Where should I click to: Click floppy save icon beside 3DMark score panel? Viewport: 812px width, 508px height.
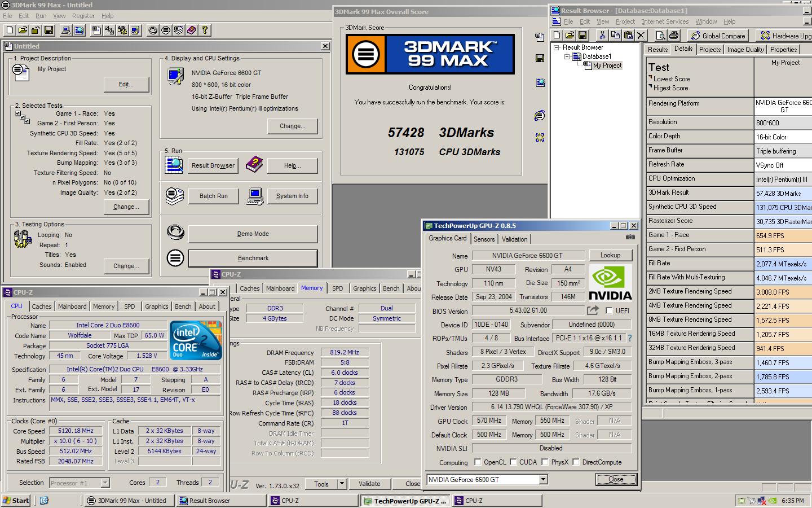(x=540, y=58)
